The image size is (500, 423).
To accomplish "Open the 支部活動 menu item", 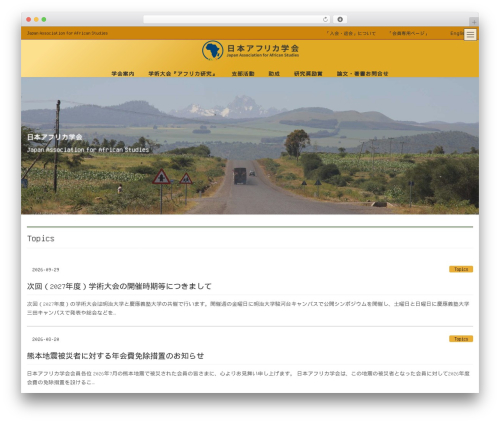I will (x=243, y=74).
